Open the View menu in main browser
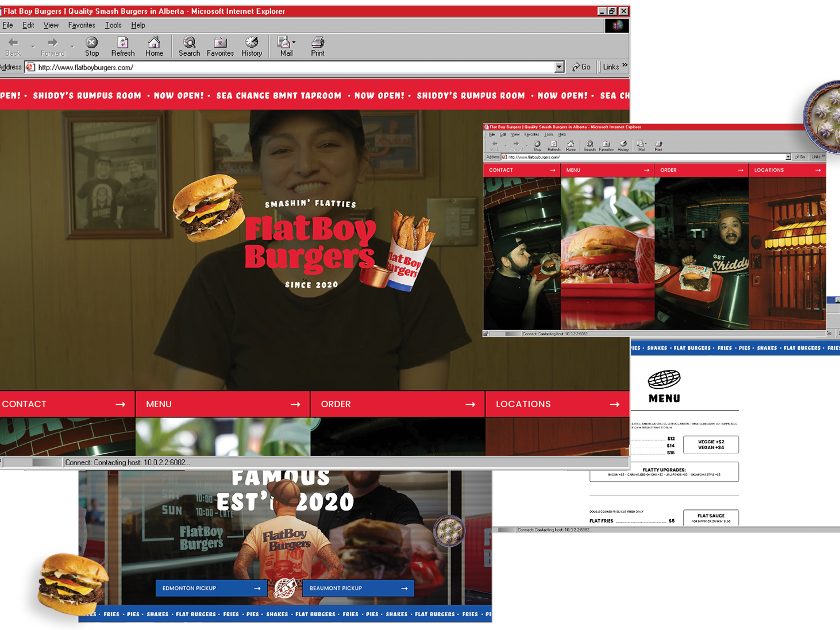Screen dimensions: 840x630 pyautogui.click(x=51, y=25)
